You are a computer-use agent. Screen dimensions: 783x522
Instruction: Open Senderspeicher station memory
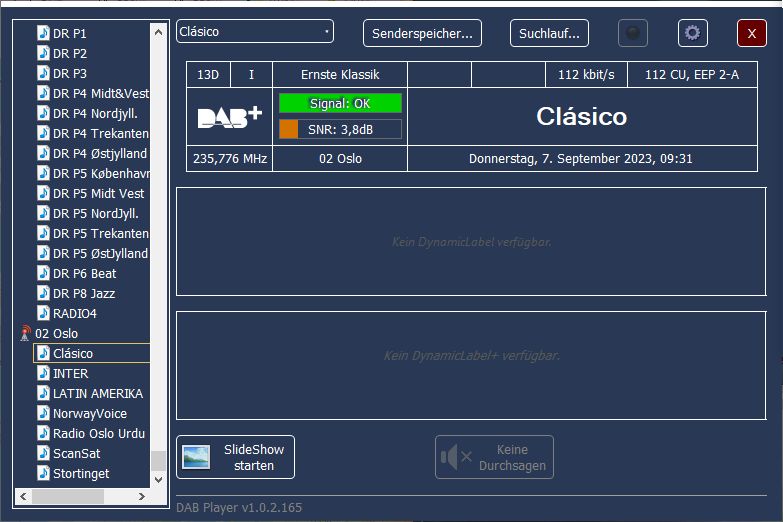(x=422, y=33)
